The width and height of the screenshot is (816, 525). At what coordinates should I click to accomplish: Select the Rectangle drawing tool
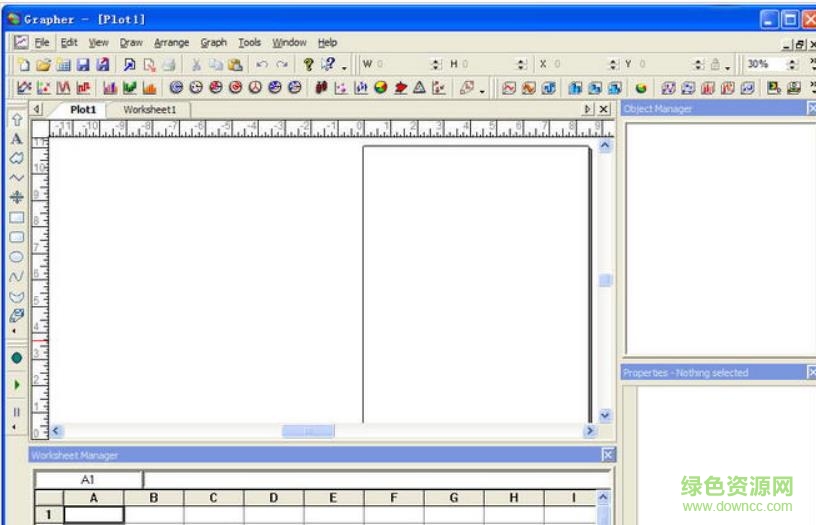point(16,217)
